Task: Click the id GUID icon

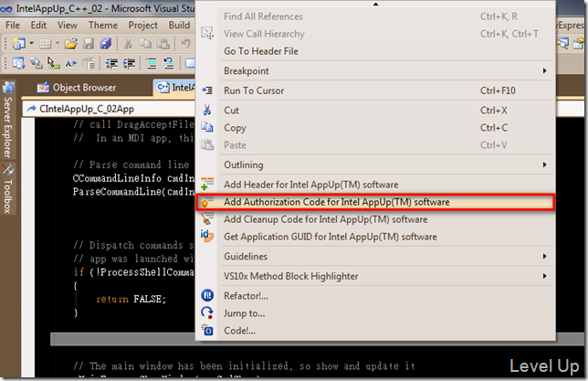Action: tap(207, 236)
